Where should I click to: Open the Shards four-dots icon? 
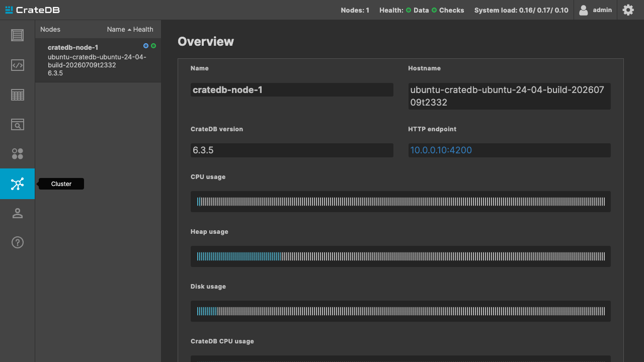(17, 154)
